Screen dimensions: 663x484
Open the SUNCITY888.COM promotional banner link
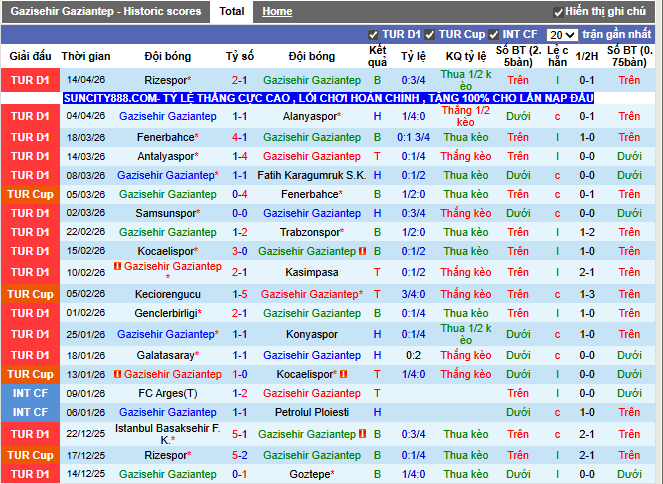pyautogui.click(x=328, y=98)
